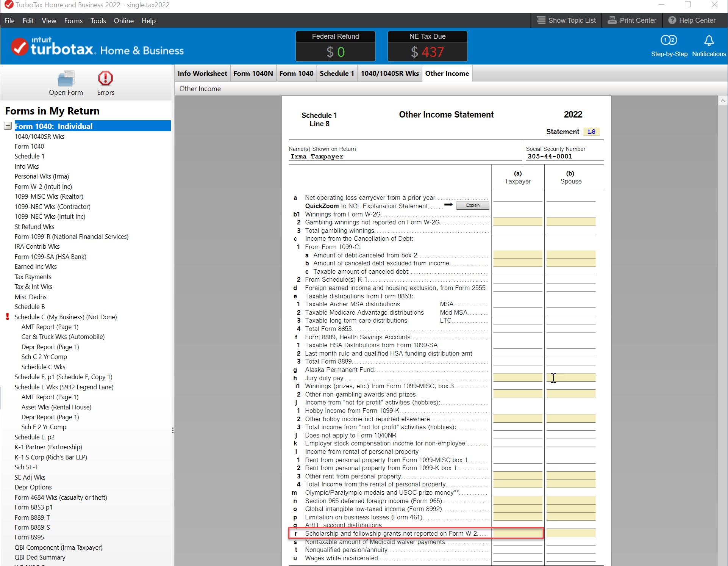
Task: Click the TurboTax logo checkmark
Action: coord(19,47)
